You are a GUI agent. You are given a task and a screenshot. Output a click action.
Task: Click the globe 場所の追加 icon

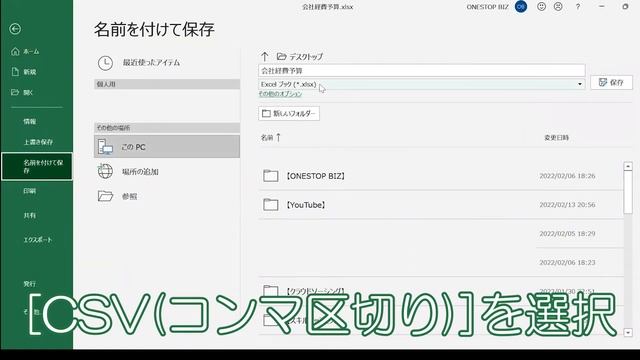105,171
